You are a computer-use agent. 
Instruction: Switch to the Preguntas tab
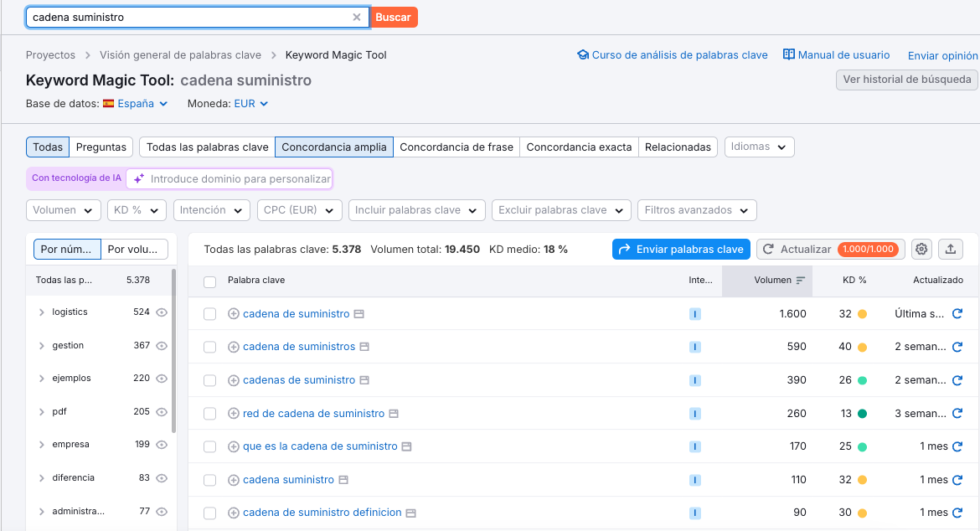pos(101,147)
